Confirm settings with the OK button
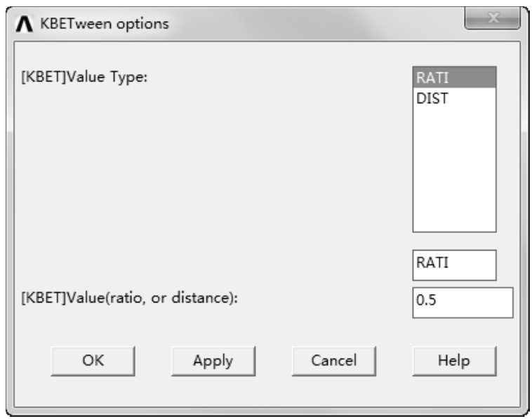 click(x=93, y=361)
